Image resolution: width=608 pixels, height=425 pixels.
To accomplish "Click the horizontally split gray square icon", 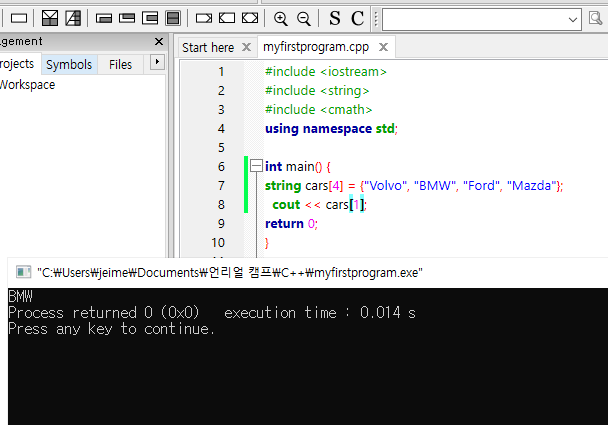I will point(173,18).
